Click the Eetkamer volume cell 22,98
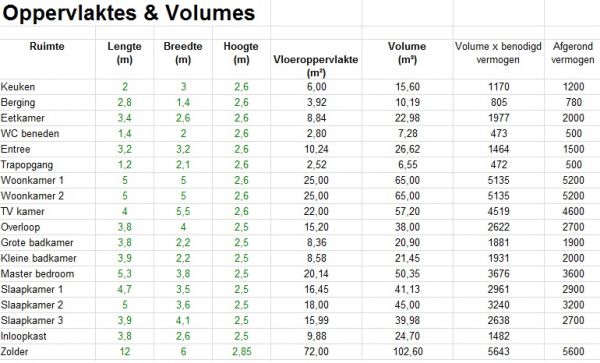The width and height of the screenshot is (600, 363). pyautogui.click(x=407, y=118)
